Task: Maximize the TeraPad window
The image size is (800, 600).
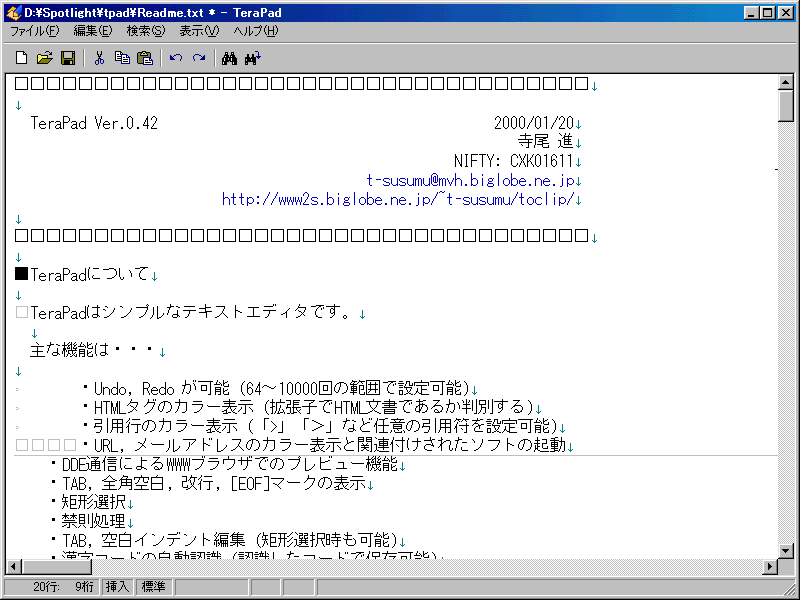Action: pos(768,13)
